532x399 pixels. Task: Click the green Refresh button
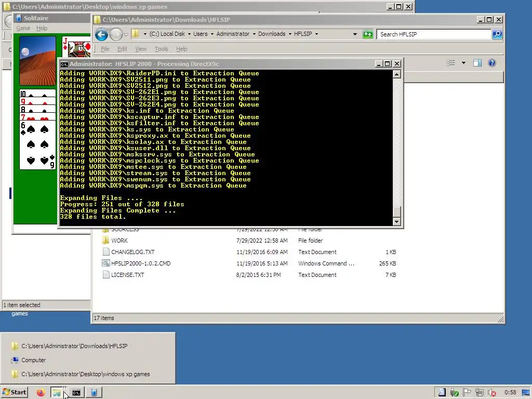(368, 34)
